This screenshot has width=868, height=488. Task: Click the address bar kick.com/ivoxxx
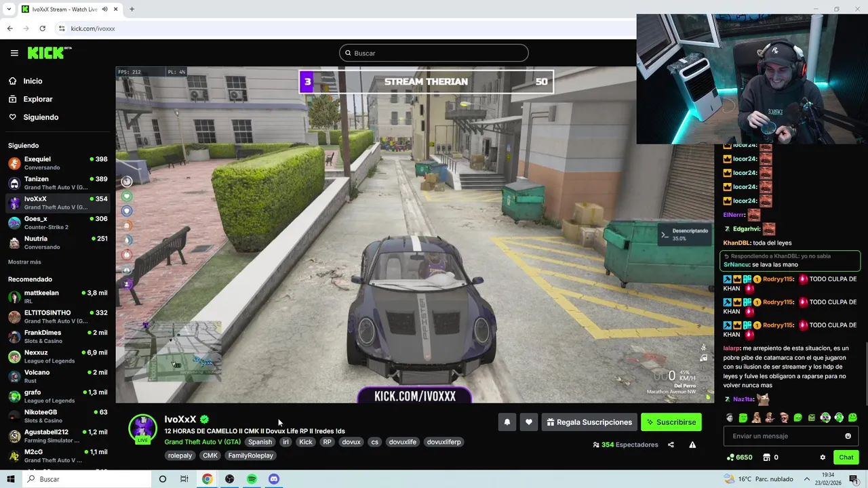93,28
